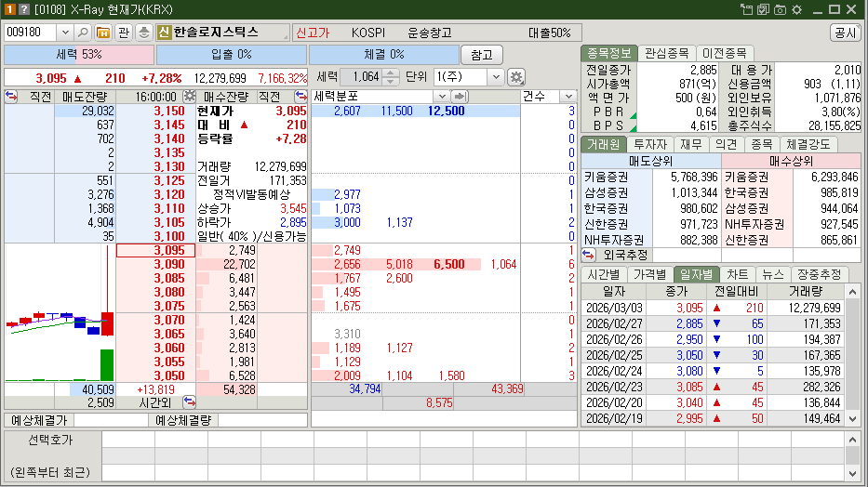Click the 공시 button
Screen dimensions: 868x487
[845, 33]
